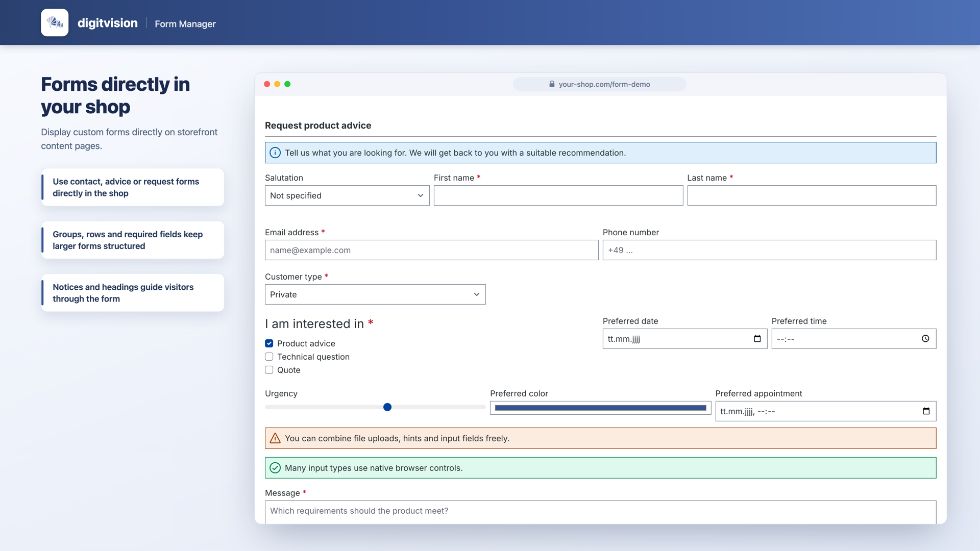Open the calendar picker for Preferred appointment
Image resolution: width=980 pixels, height=551 pixels.
coord(926,411)
